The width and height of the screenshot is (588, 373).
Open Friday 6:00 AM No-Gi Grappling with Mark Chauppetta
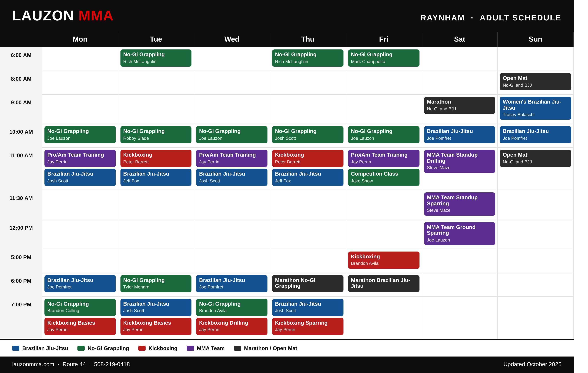[384, 58]
